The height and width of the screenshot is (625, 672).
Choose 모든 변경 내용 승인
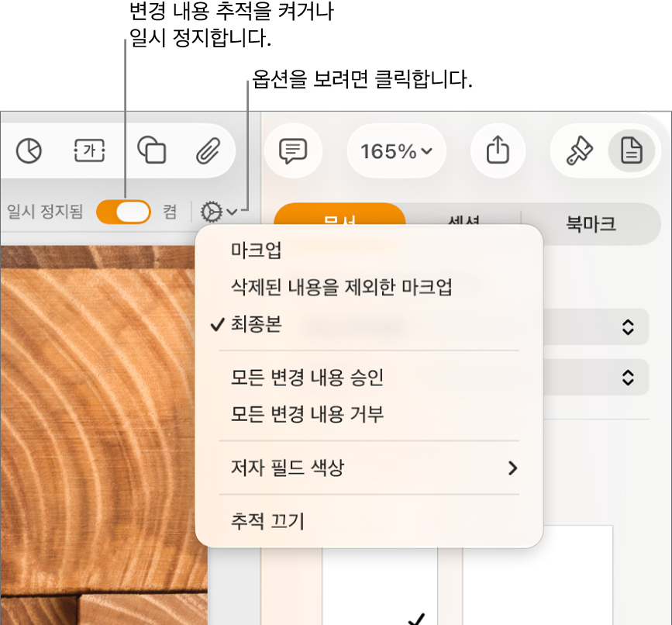tap(369, 377)
